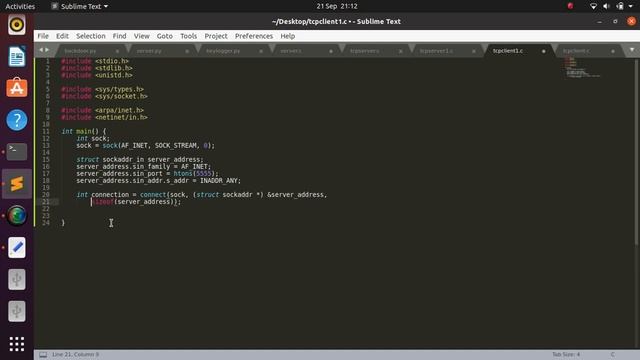Click the second USB drive dock icon
This screenshot has height=360, width=640.
pos(17,311)
